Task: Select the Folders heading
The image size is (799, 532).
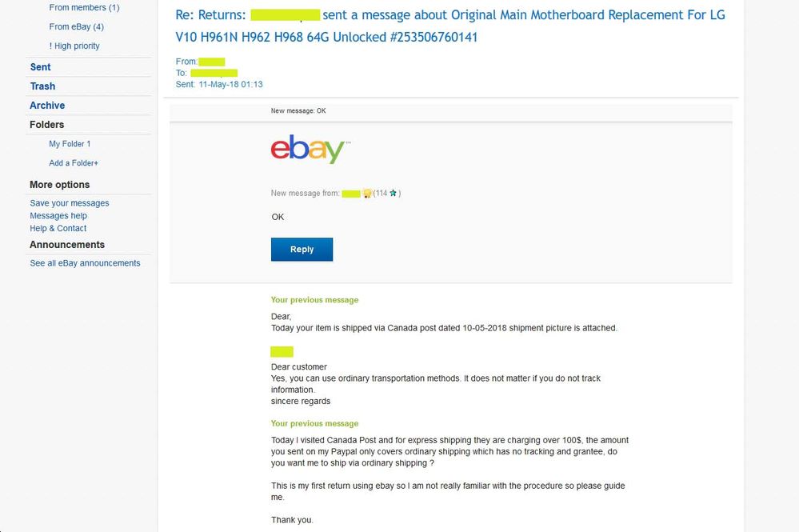Action: coord(47,125)
